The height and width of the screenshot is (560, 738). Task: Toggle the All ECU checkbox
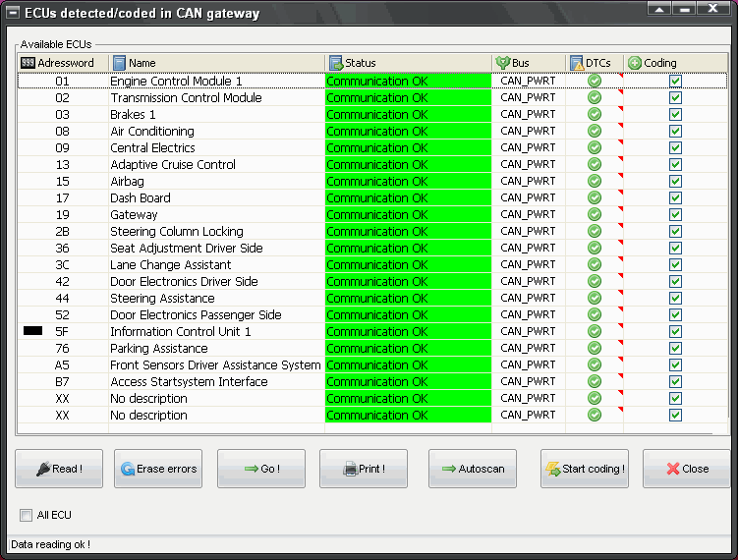26,515
